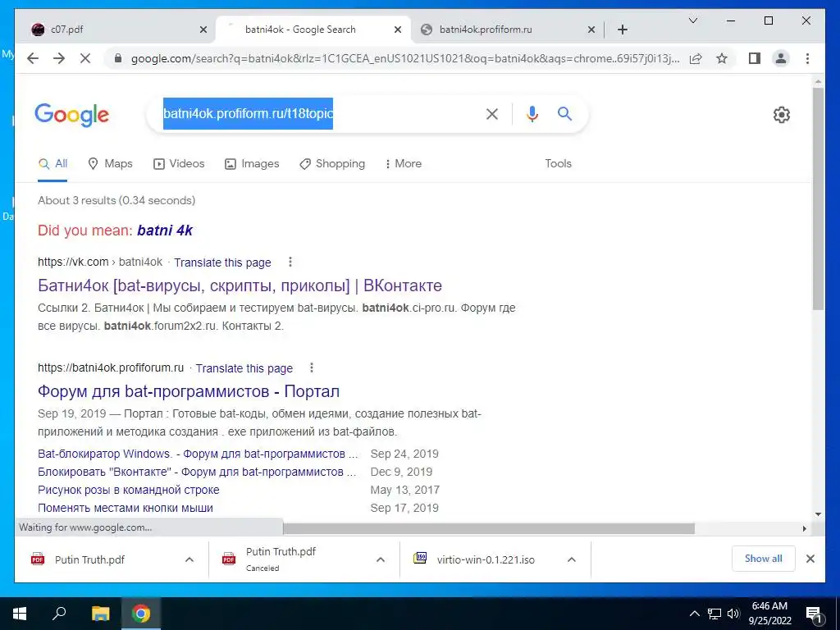Start a voice search with microphone icon
Screen dimensions: 840x630
[x=532, y=113]
